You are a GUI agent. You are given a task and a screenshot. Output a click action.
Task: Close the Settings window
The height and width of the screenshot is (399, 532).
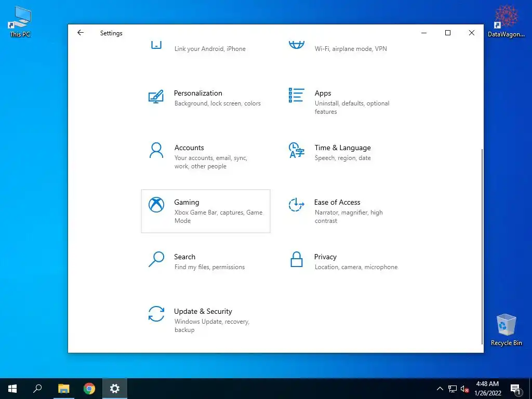pos(472,33)
